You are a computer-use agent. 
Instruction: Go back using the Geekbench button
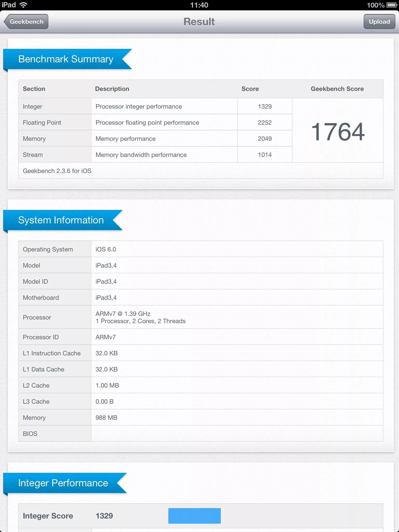pos(26,22)
